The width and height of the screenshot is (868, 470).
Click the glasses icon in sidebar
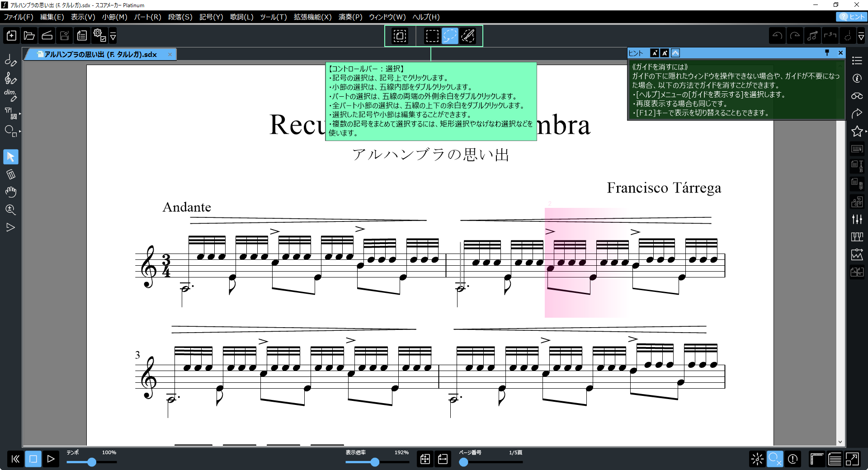point(857,96)
